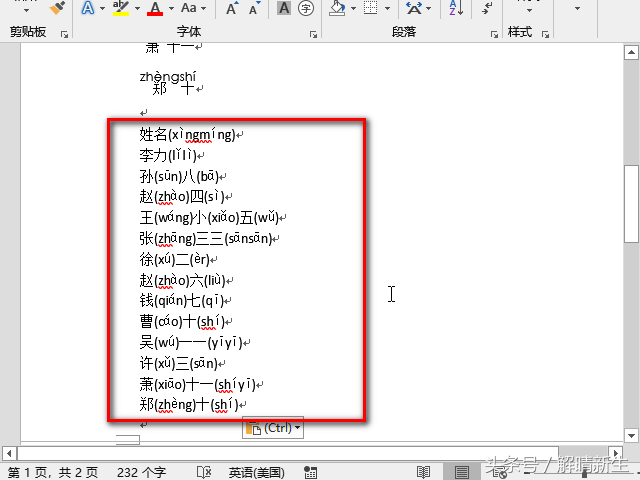Screen dimensions: 640x480
Task: Click line '赵(zhào)四(sì)' in document
Action: [x=182, y=197]
